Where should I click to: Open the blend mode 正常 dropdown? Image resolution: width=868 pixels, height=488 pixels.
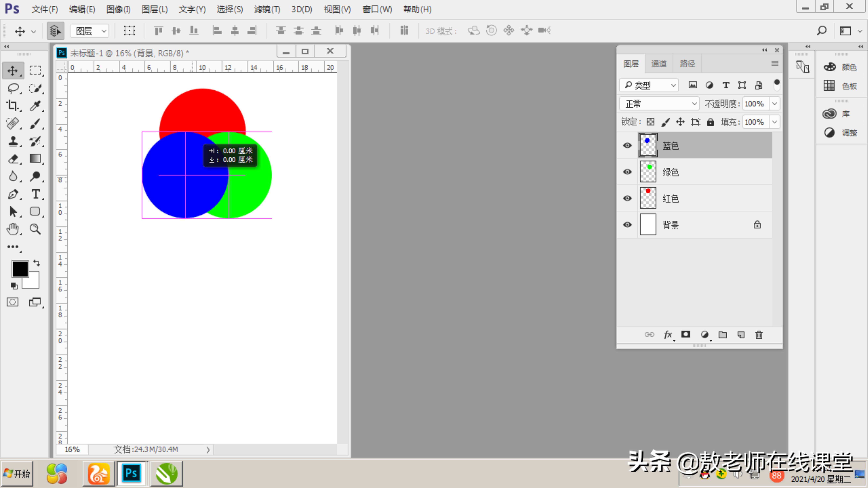tap(659, 104)
